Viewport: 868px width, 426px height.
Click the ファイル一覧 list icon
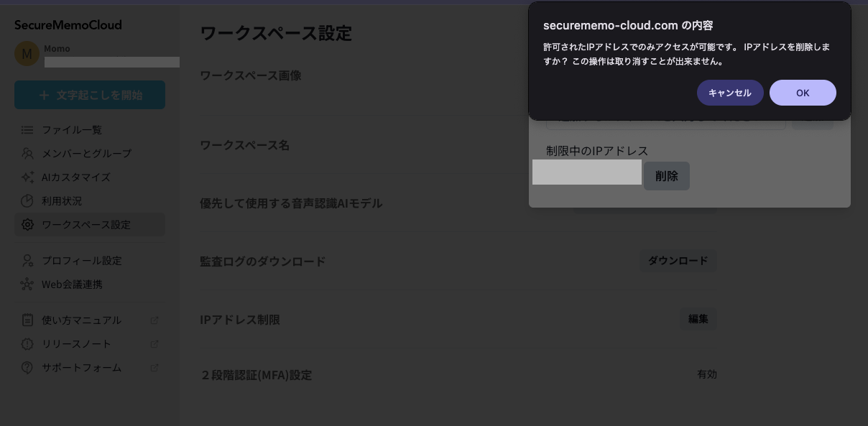coord(27,130)
